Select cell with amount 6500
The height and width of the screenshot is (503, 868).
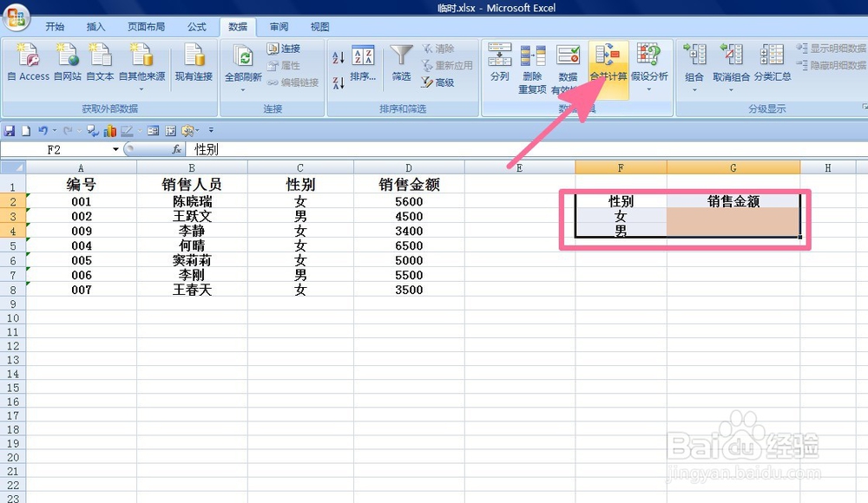click(x=409, y=245)
